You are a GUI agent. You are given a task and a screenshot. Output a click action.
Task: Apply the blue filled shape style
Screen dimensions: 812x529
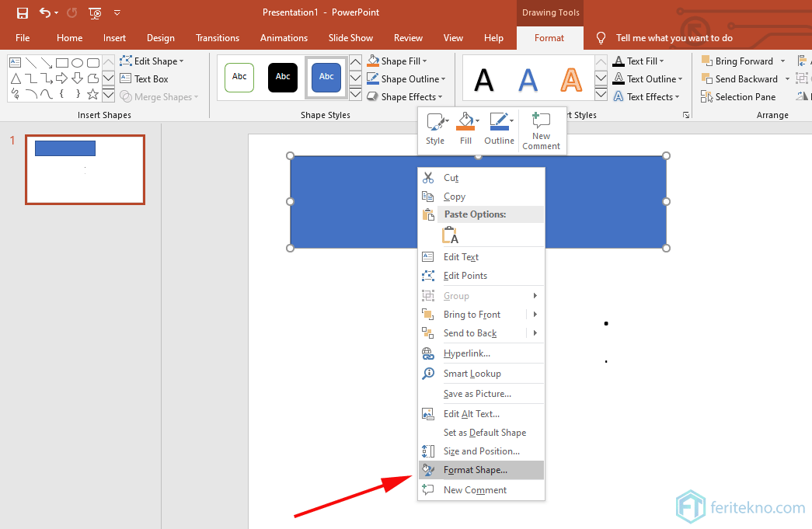(326, 78)
